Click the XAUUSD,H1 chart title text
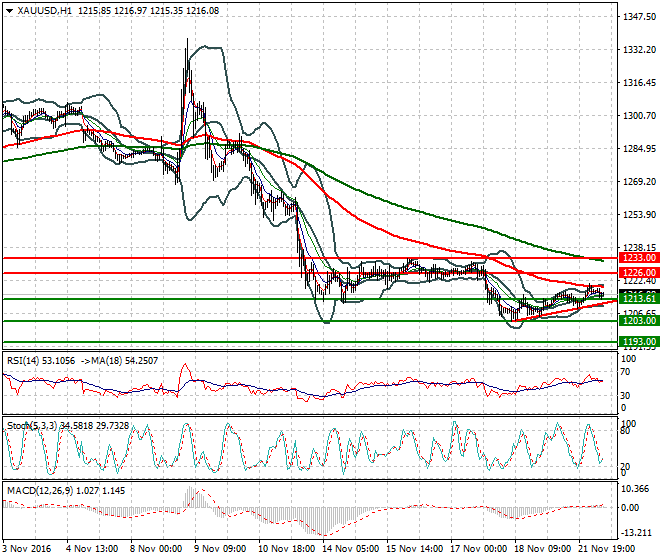Viewport: 660px width, 560px height. pyautogui.click(x=45, y=11)
